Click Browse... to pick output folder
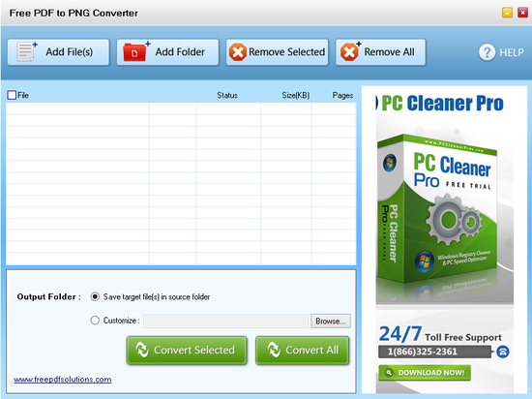 (x=331, y=321)
